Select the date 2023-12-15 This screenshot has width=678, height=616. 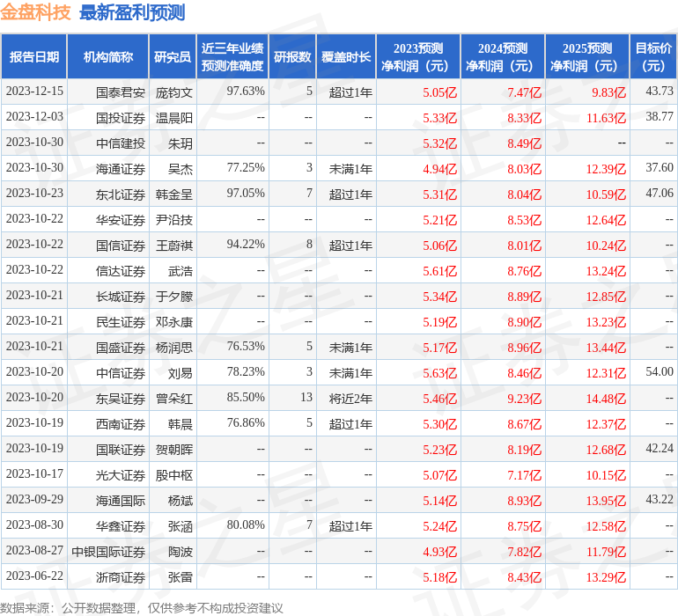34,92
